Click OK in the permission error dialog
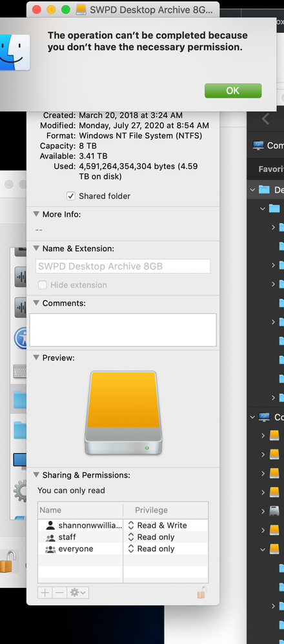 tap(233, 91)
